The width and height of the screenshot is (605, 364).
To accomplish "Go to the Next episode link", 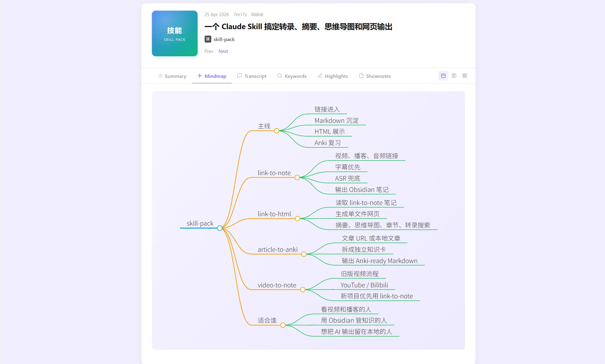I will point(223,51).
